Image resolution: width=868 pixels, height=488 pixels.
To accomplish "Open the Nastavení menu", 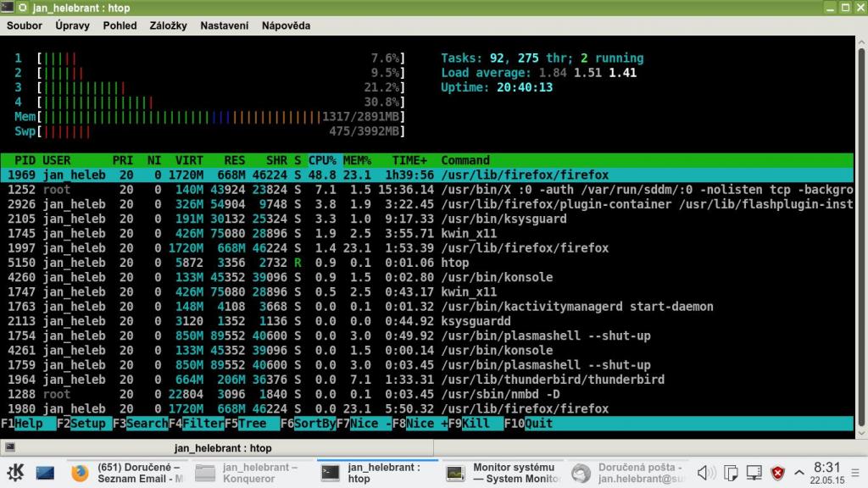I will pyautogui.click(x=225, y=25).
